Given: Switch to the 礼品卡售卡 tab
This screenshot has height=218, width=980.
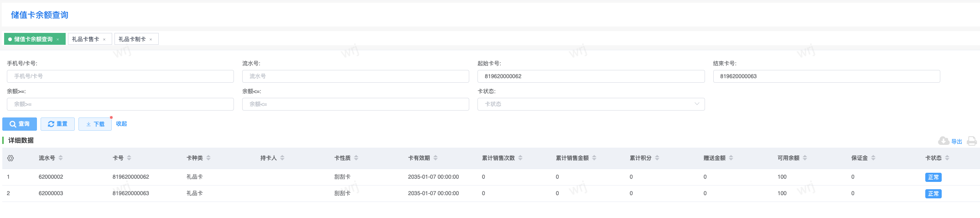Looking at the screenshot, I should tap(85, 39).
